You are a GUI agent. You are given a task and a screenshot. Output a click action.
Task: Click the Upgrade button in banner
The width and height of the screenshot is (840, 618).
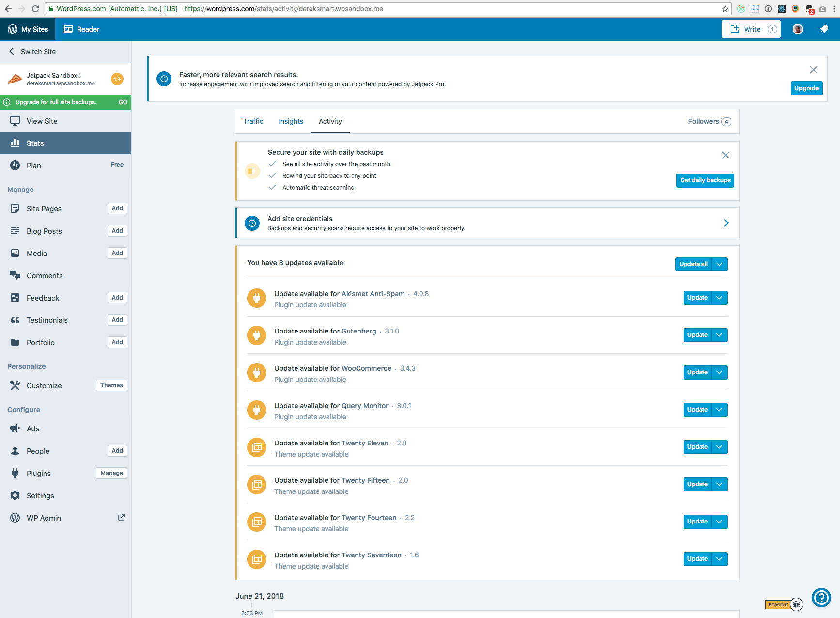pos(807,88)
